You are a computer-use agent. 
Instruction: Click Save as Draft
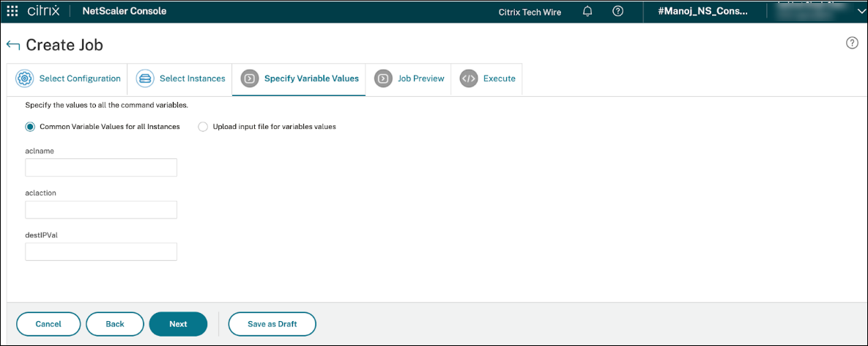(x=272, y=323)
